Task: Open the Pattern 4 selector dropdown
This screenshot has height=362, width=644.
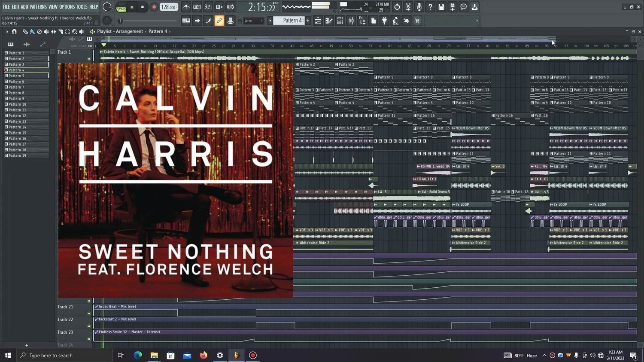Action: (x=289, y=21)
